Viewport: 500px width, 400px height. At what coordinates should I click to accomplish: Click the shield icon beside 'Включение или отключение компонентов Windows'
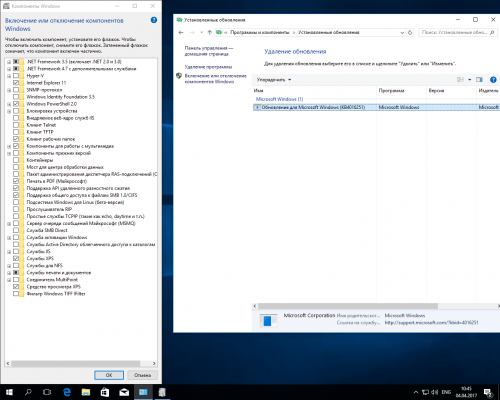click(179, 76)
